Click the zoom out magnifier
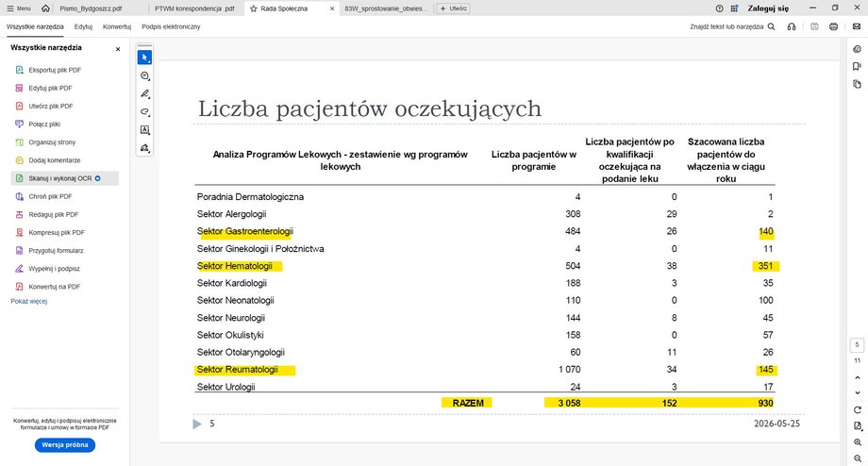This screenshot has width=868, height=466. tap(858, 458)
